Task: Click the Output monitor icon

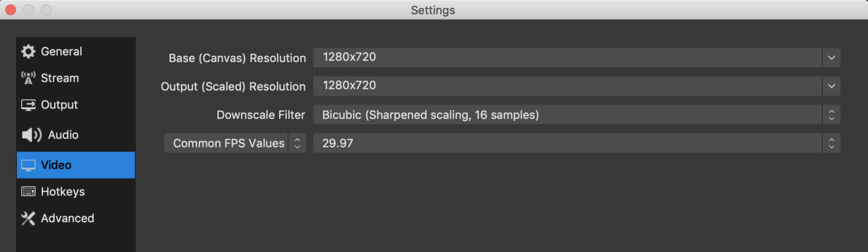Action: click(28, 105)
